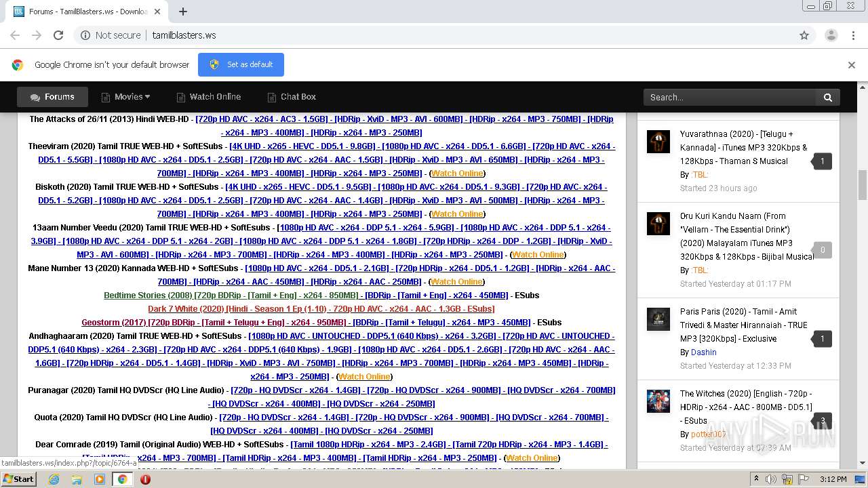
Task: Click the address bar URL tamilblasters.ws
Action: [184, 35]
